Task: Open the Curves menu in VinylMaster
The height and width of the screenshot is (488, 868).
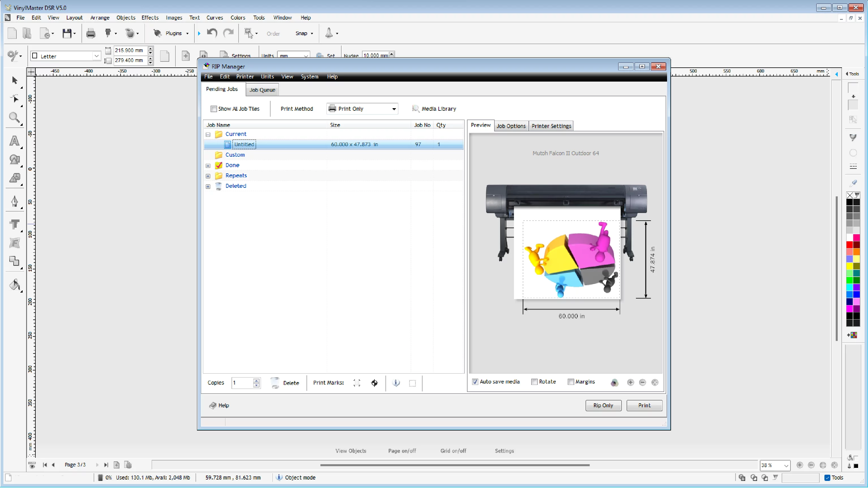Action: click(x=215, y=18)
